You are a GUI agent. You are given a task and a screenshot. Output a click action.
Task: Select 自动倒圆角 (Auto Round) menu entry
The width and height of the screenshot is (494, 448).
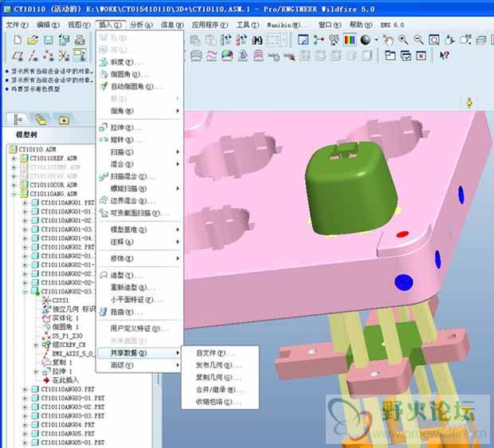pos(139,87)
